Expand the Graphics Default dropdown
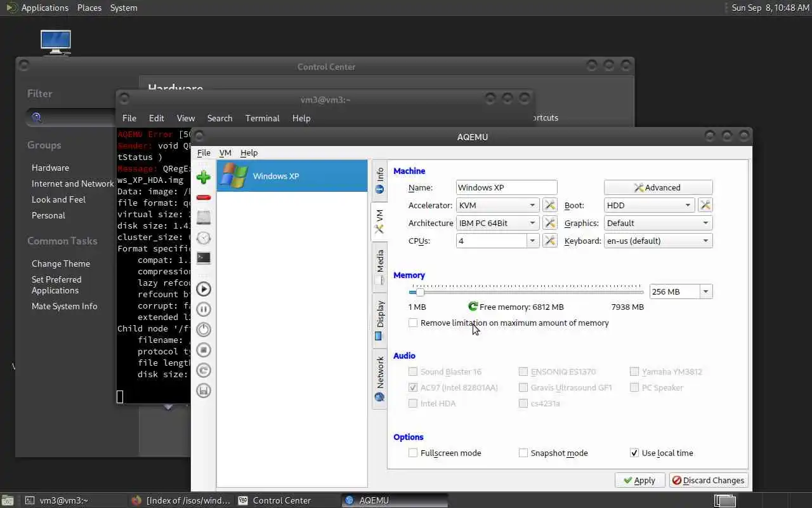812x508 pixels. coord(658,223)
